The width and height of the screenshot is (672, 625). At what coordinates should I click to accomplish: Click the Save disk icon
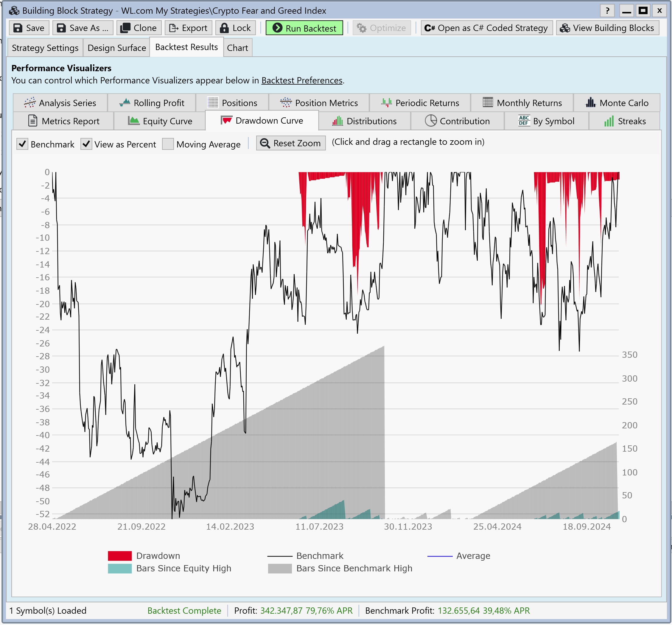18,28
